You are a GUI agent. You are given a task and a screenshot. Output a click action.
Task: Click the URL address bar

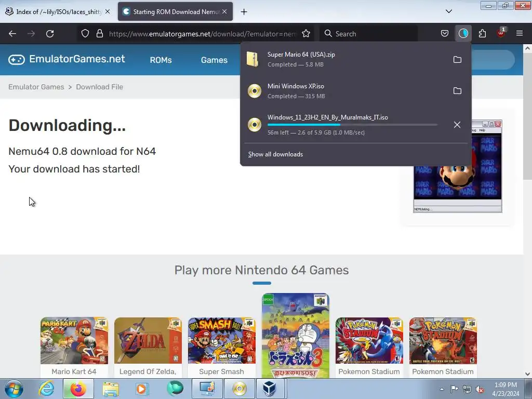[203, 34]
